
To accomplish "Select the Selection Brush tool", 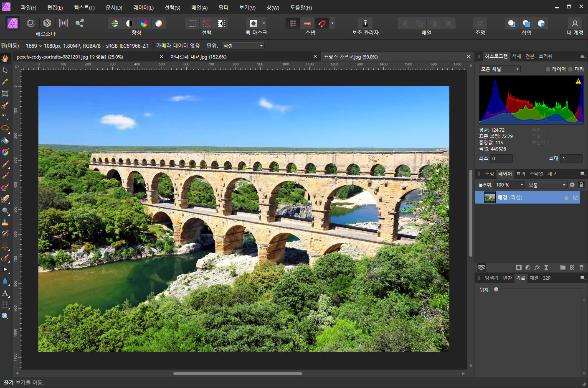I will coord(5,105).
